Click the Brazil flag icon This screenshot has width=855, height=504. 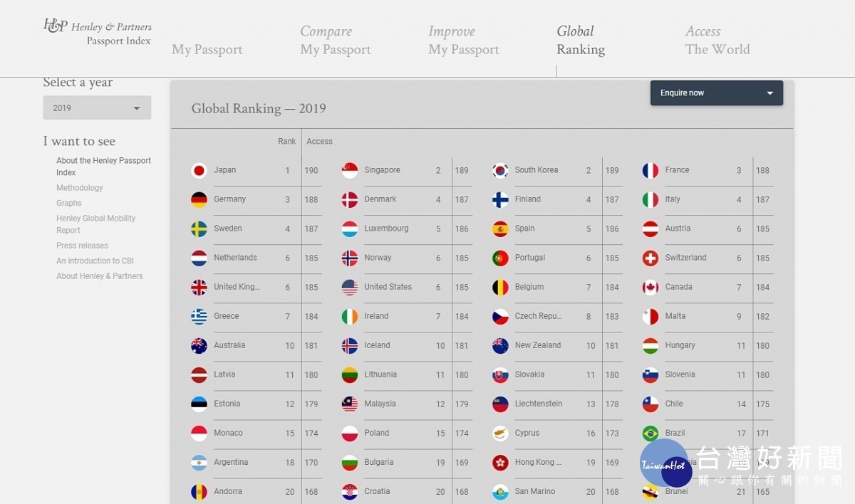tap(651, 434)
